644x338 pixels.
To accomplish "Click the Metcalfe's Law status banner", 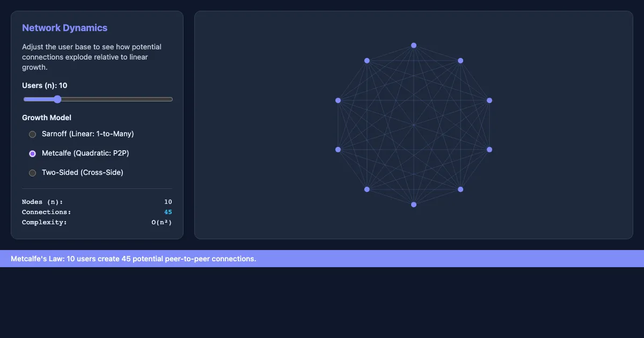I will click(x=322, y=259).
